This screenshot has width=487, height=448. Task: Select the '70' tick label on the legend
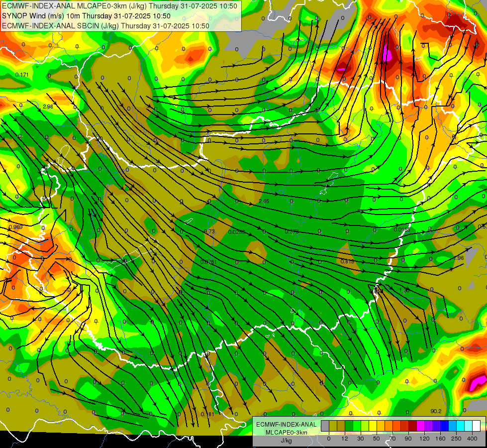pyautogui.click(x=392, y=439)
